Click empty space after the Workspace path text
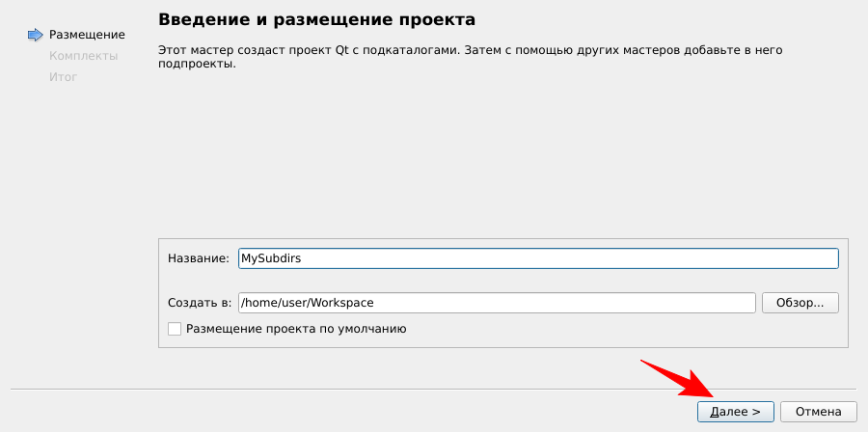The height and width of the screenshot is (432, 868). point(579,303)
